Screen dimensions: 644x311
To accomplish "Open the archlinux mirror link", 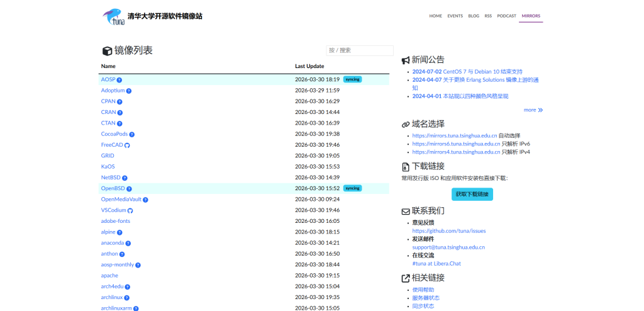I will pos(112,297).
